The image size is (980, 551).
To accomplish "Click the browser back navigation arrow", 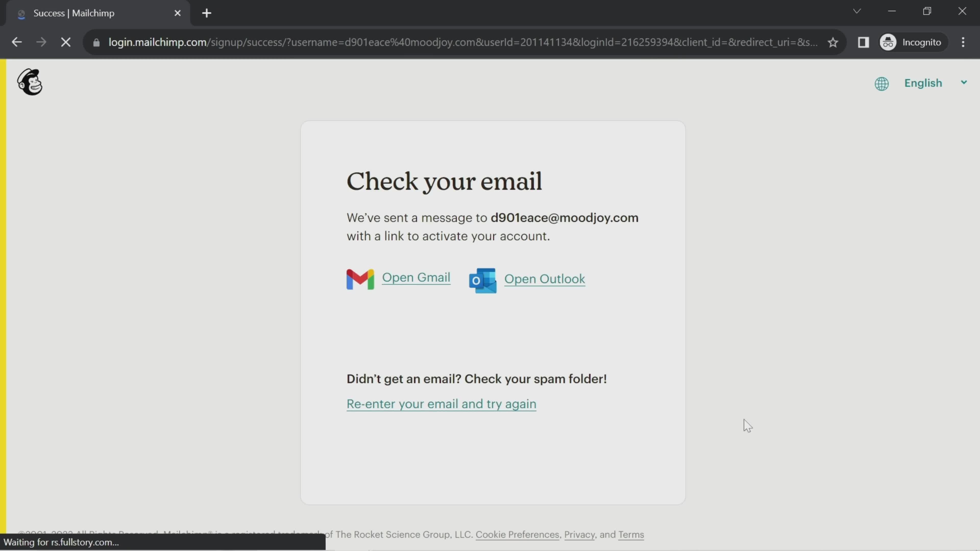I will pos(16,42).
